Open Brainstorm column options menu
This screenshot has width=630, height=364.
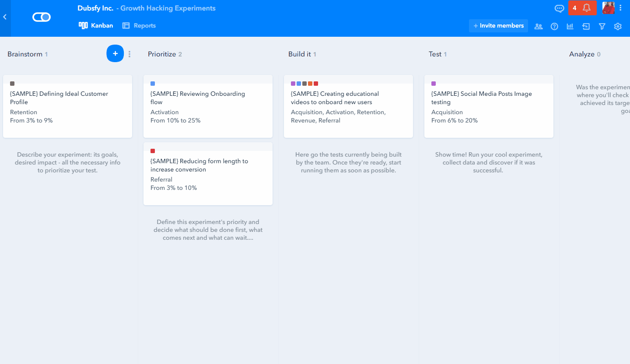pyautogui.click(x=129, y=54)
